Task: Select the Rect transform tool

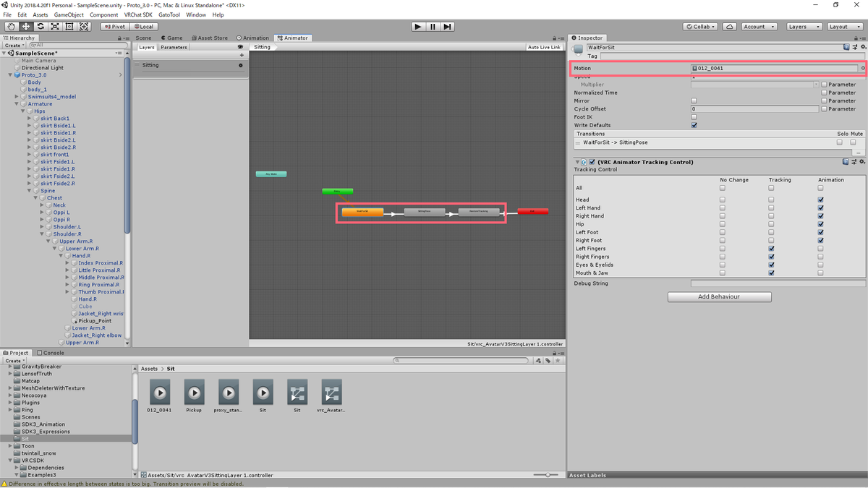Action: coord(69,27)
